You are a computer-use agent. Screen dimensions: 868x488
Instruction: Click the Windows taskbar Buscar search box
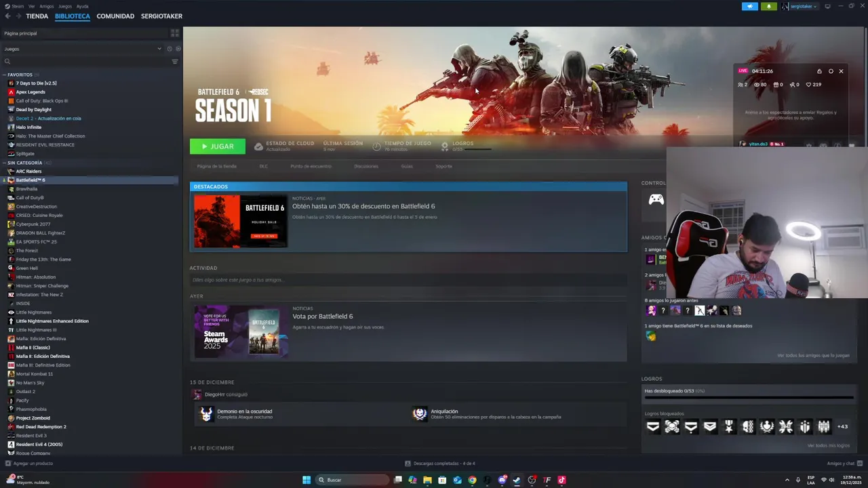click(353, 480)
